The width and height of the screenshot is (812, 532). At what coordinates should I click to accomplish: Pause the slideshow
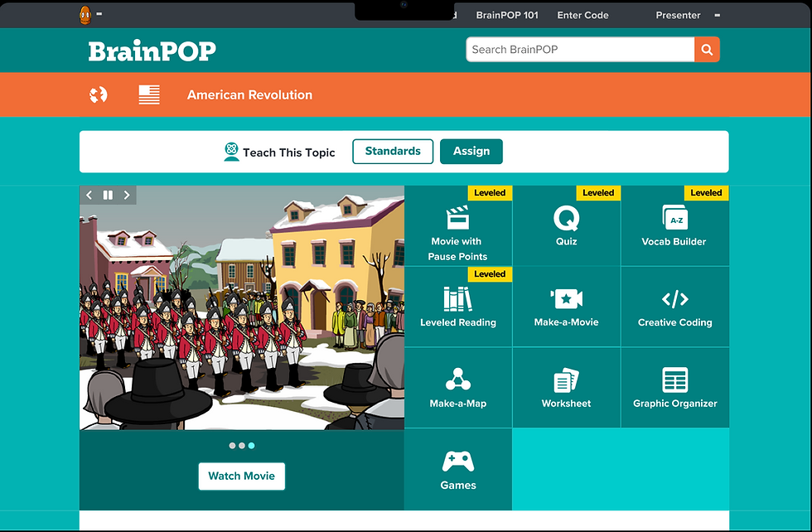click(108, 195)
